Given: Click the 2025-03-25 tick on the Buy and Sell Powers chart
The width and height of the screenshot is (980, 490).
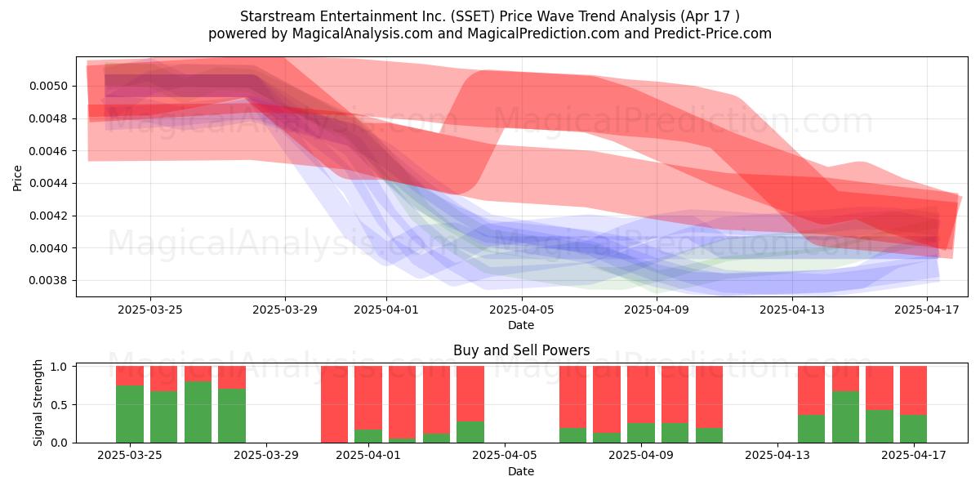Looking at the screenshot, I should coord(130,456).
